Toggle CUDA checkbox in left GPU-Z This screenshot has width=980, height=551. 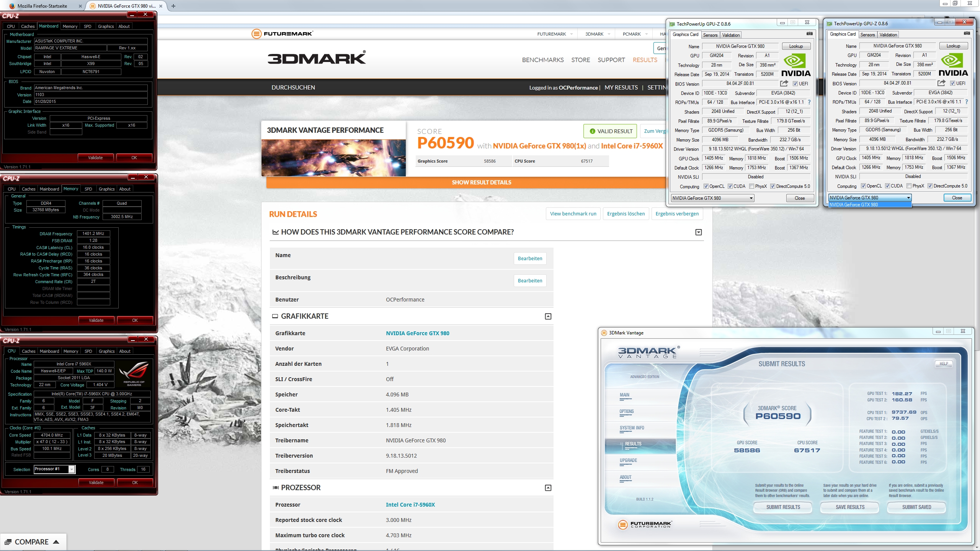[x=730, y=186]
